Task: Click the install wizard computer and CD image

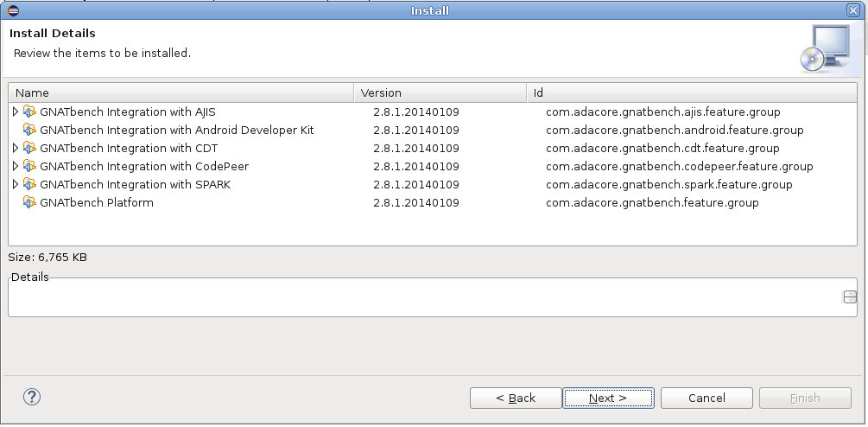Action: click(x=826, y=48)
